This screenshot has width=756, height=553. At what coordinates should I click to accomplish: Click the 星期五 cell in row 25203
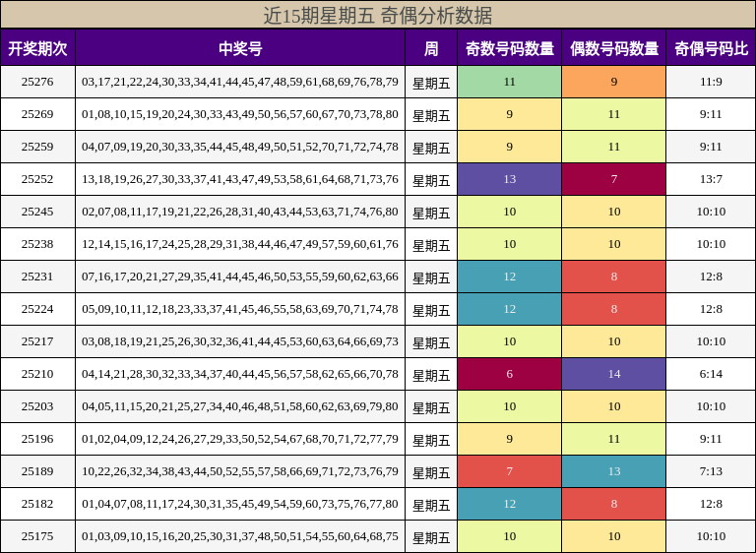pos(431,406)
